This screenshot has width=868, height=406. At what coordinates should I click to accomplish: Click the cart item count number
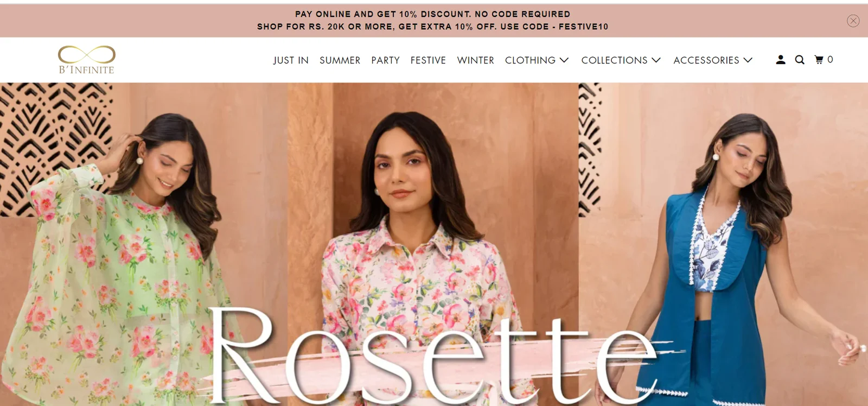click(x=830, y=60)
